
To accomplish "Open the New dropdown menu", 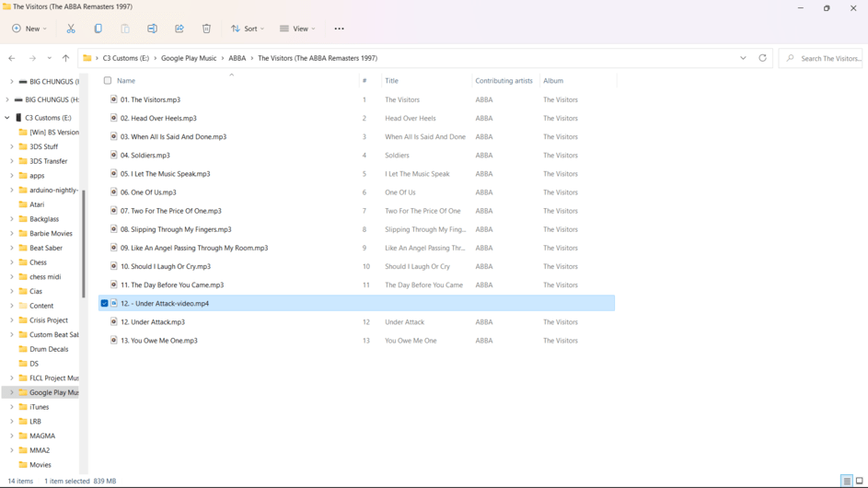I will 29,29.
